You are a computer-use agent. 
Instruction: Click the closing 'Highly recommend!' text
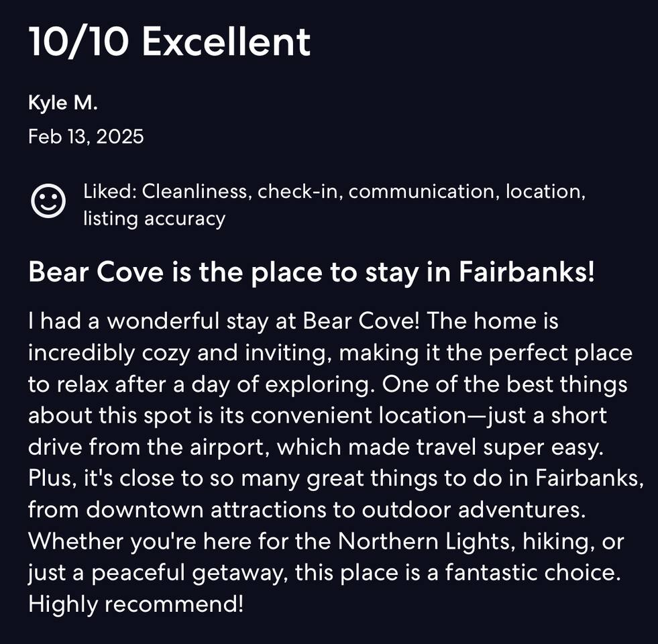tap(135, 604)
